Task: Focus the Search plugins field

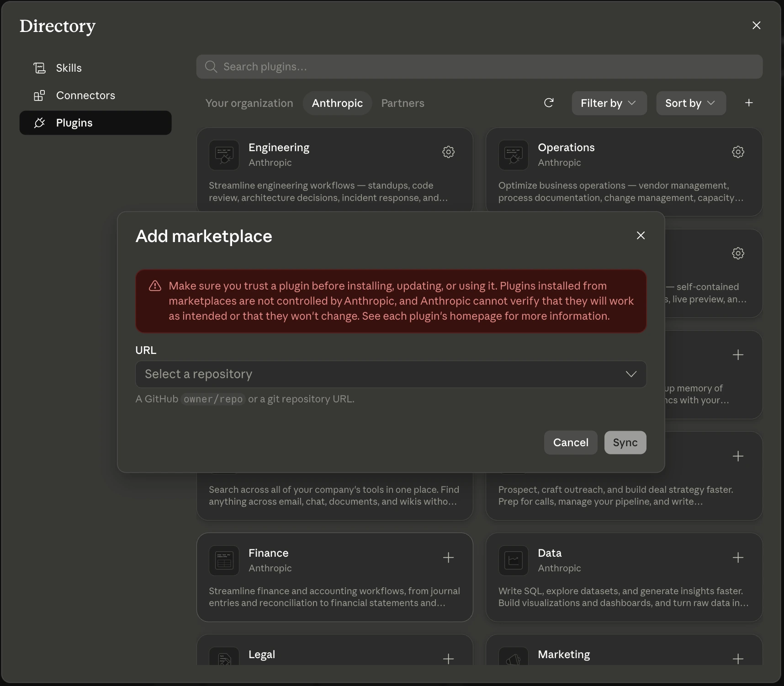Action: 479,67
